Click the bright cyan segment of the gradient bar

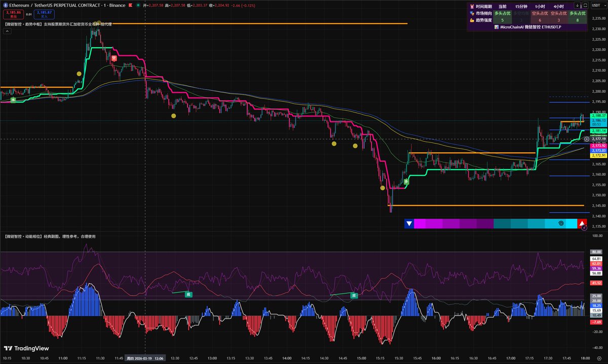(x=571, y=223)
